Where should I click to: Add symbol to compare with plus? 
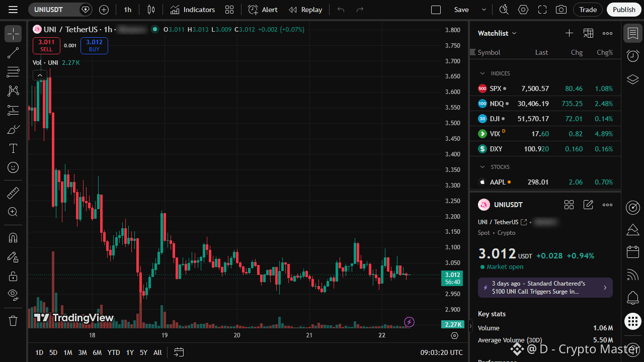pyautogui.click(x=104, y=10)
